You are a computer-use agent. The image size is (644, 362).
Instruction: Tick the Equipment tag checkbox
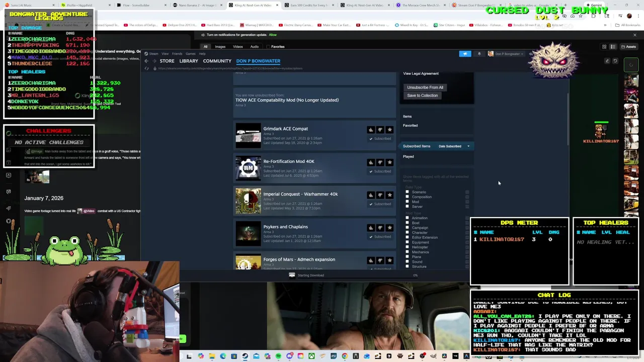407,242
